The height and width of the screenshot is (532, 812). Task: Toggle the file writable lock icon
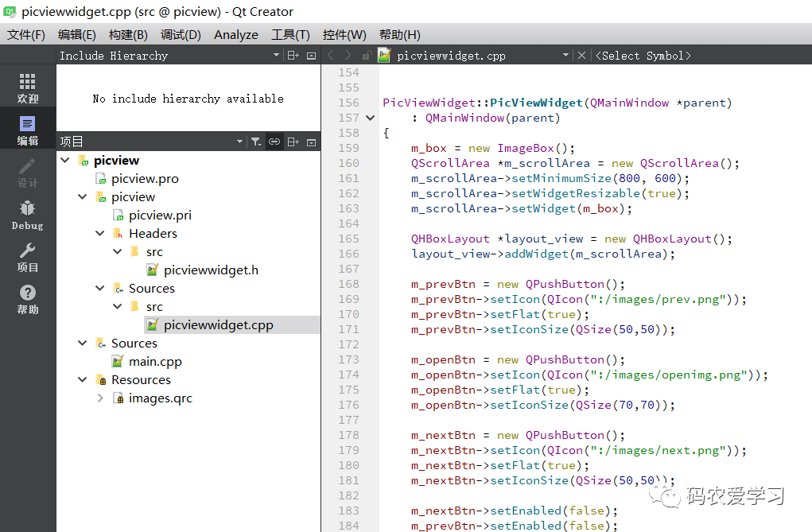point(367,56)
